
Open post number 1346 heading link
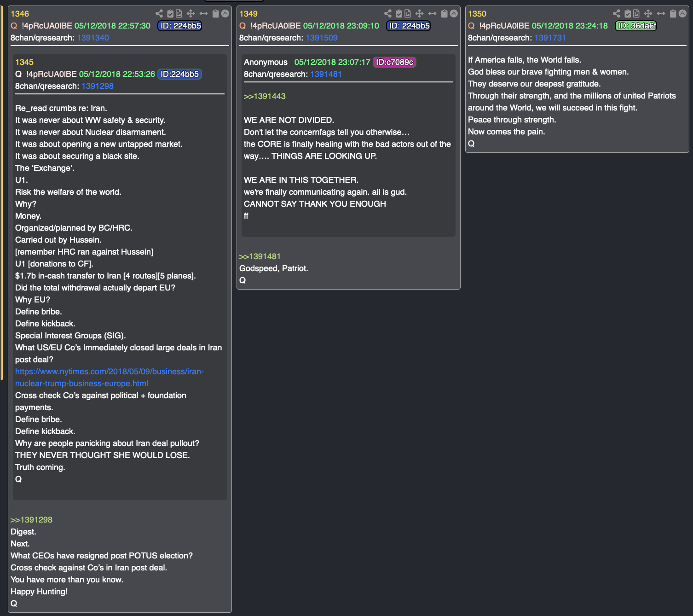click(x=20, y=14)
